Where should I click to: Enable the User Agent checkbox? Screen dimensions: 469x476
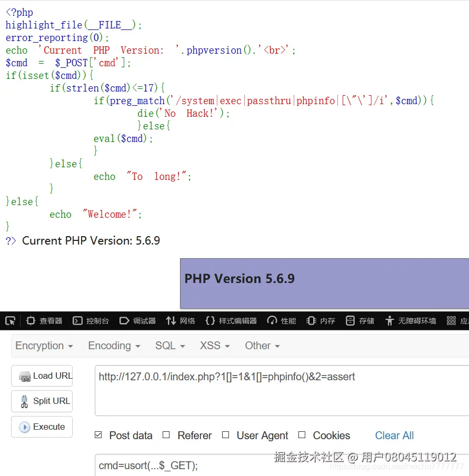[x=225, y=435]
